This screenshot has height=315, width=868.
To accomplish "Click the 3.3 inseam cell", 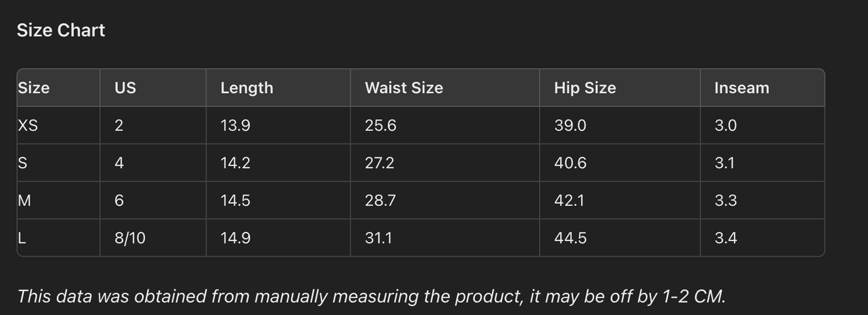I will (725, 200).
